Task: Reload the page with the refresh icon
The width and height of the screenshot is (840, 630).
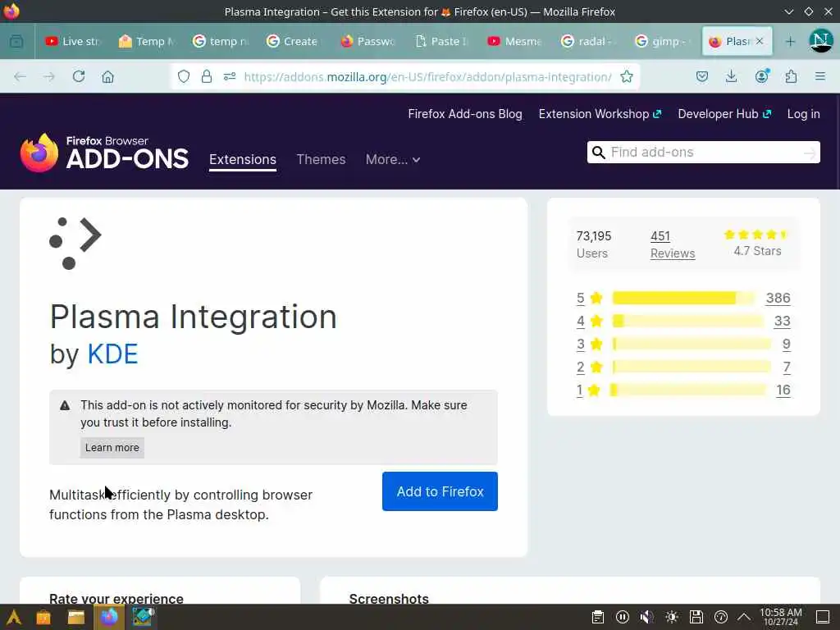Action: point(79,76)
